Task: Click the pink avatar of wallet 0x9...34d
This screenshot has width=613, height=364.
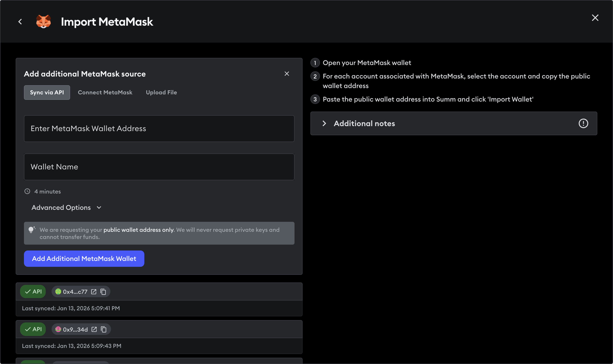Action: click(58, 329)
